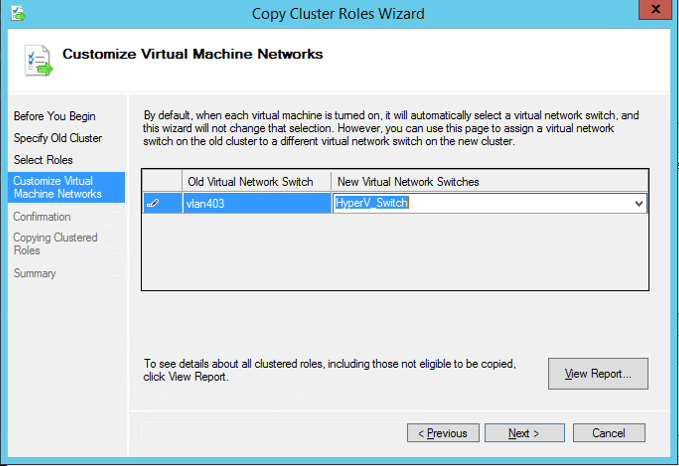Select Customize Virtual Machine Networks step

coord(66,187)
